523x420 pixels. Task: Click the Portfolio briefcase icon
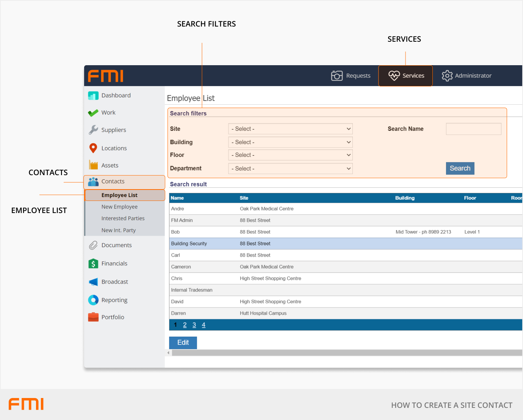[x=93, y=317]
